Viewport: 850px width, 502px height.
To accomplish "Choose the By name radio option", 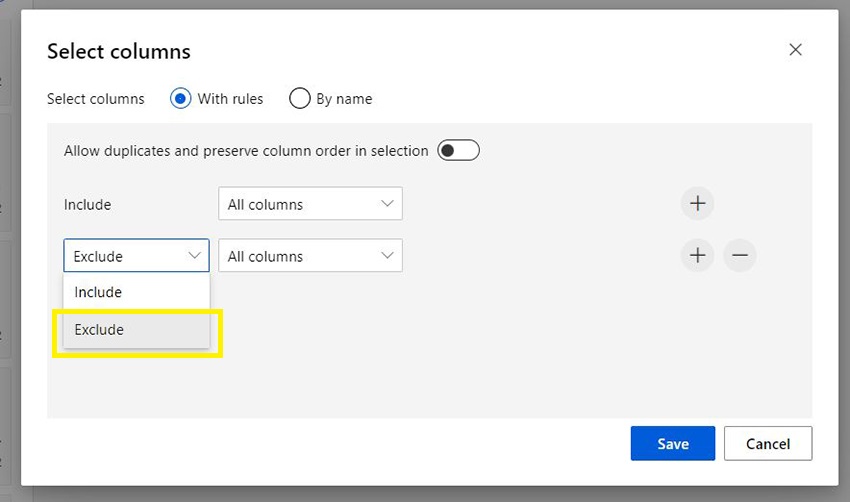I will tap(299, 99).
